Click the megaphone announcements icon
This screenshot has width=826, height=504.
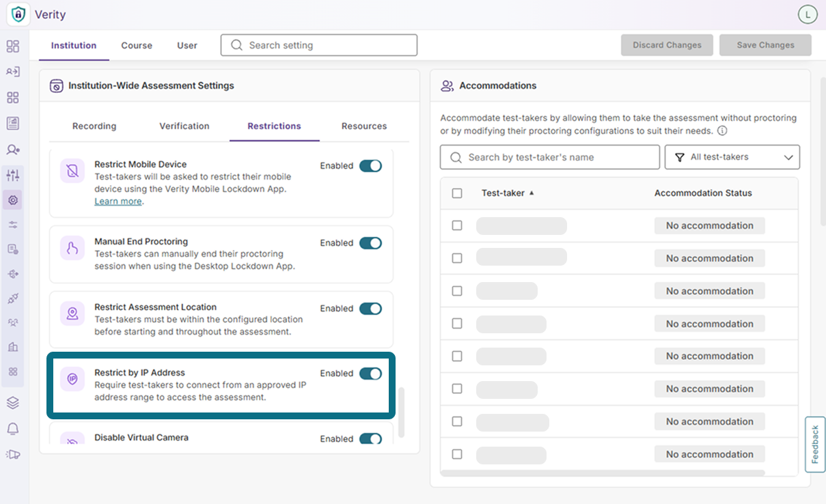point(13,454)
